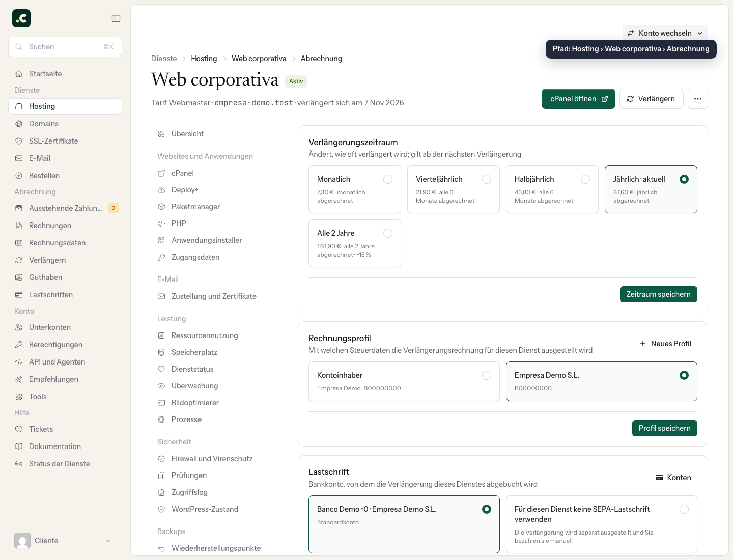Screen dimensions: 733x560
Task: Click Dienste in the breadcrumb
Action: 164,59
